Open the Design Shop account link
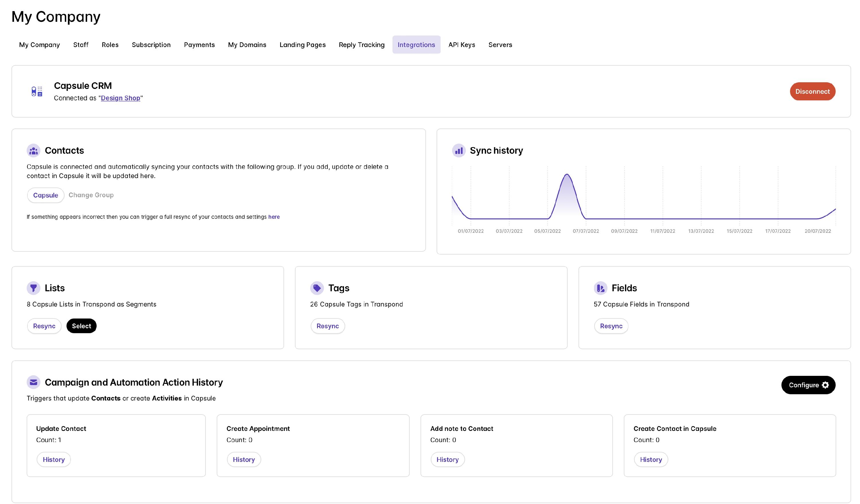860x504 pixels. tap(120, 98)
